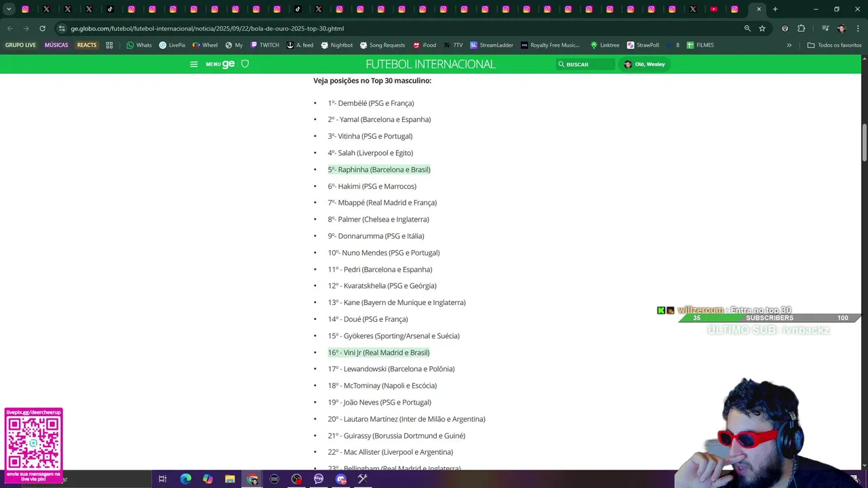868x488 pixels.
Task: Click the zoom magnifier icon in address bar
Action: (x=747, y=28)
